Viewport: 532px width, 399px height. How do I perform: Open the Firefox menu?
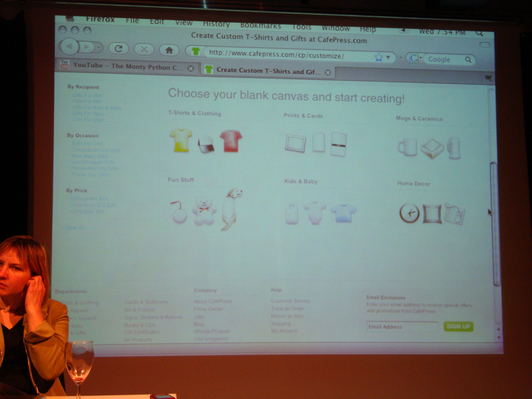pyautogui.click(x=100, y=19)
